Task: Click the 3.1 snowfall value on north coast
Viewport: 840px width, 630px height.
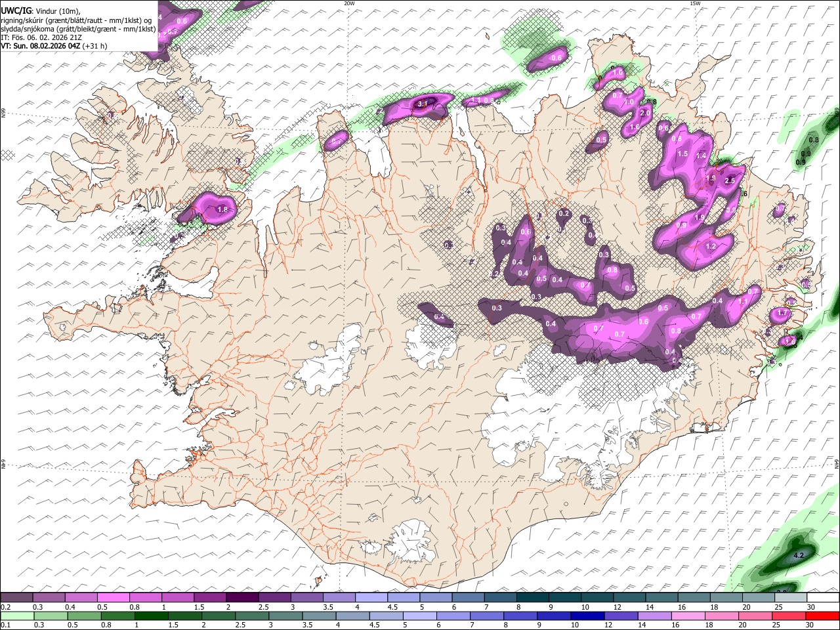Action: [423, 104]
